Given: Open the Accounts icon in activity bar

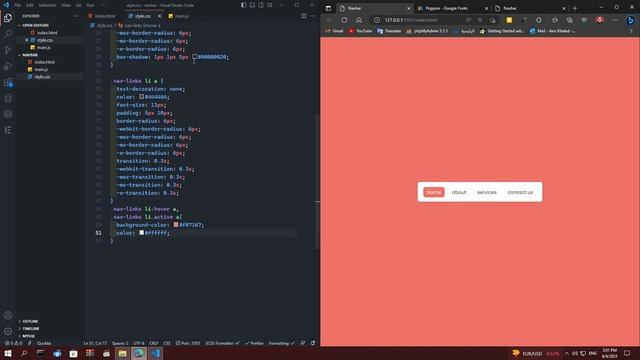Looking at the screenshot, I should [8, 315].
